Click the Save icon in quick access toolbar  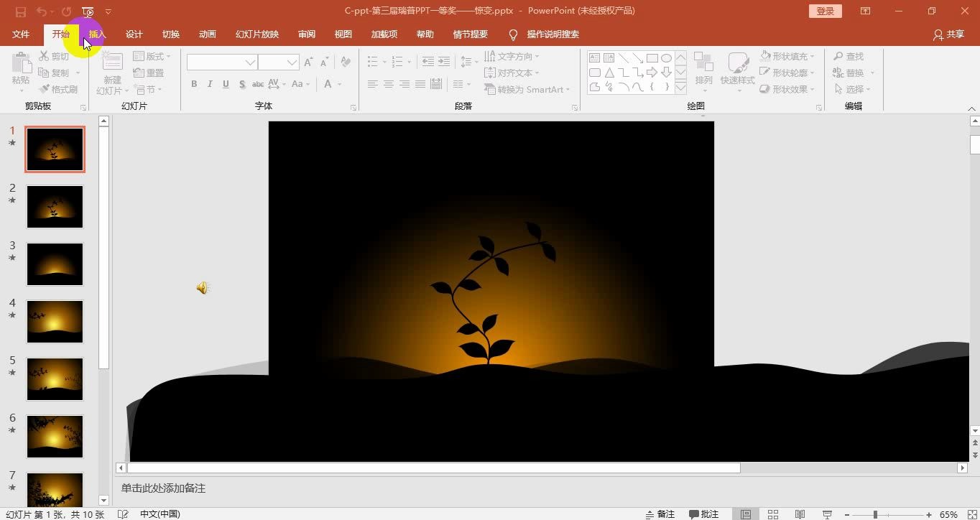click(x=20, y=11)
